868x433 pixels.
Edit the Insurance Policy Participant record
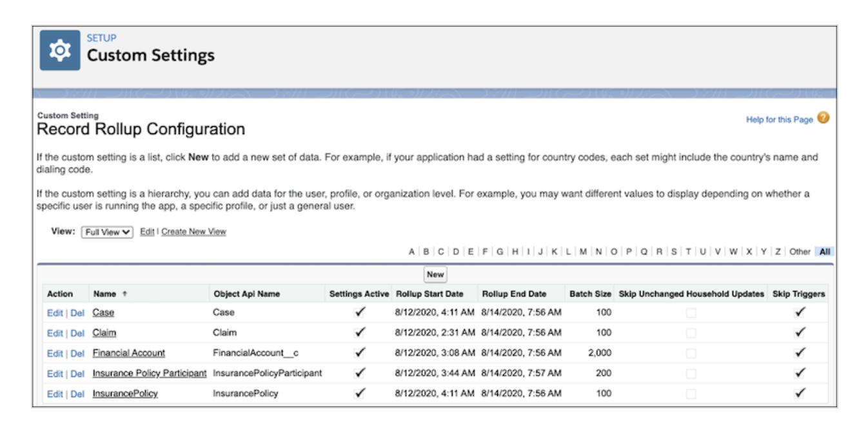point(55,373)
